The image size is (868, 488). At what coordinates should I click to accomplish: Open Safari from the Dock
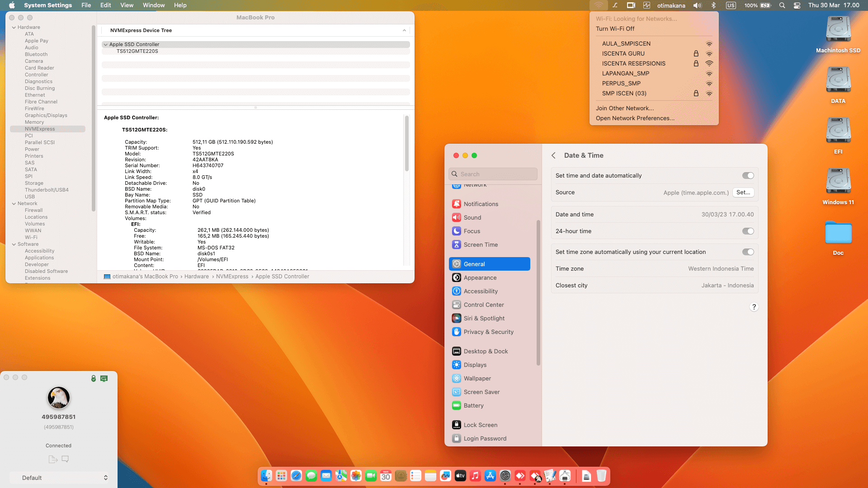[296, 476]
